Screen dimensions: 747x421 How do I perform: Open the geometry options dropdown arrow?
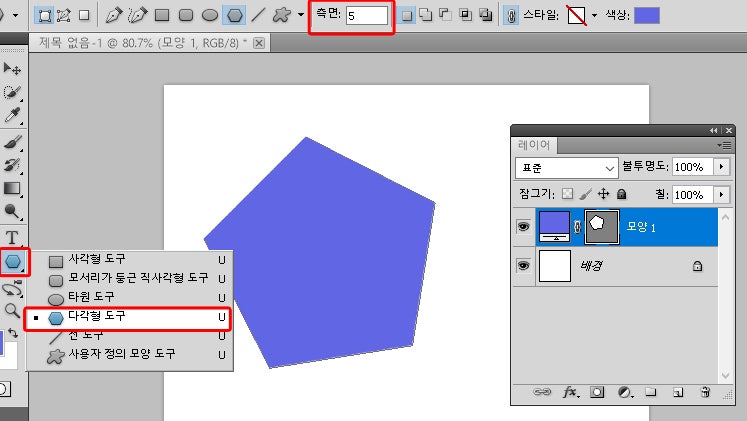coord(301,15)
